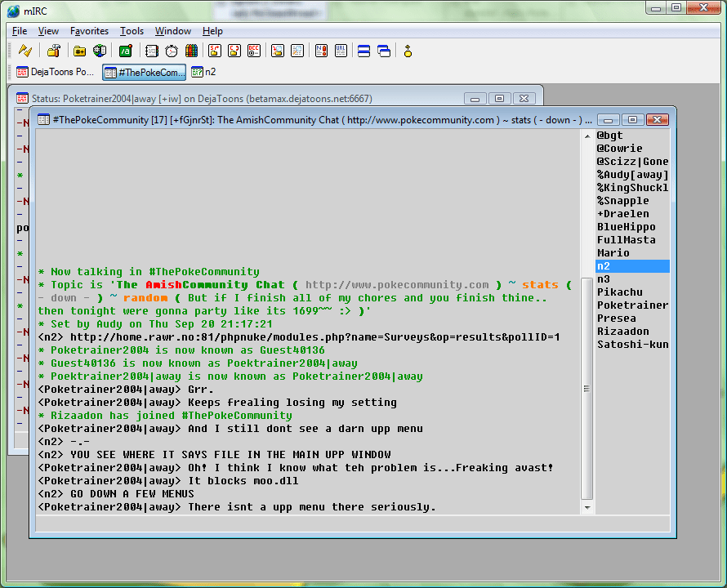Select %KingShuckl in the nick list
Image resolution: width=727 pixels, height=588 pixels.
tap(632, 188)
